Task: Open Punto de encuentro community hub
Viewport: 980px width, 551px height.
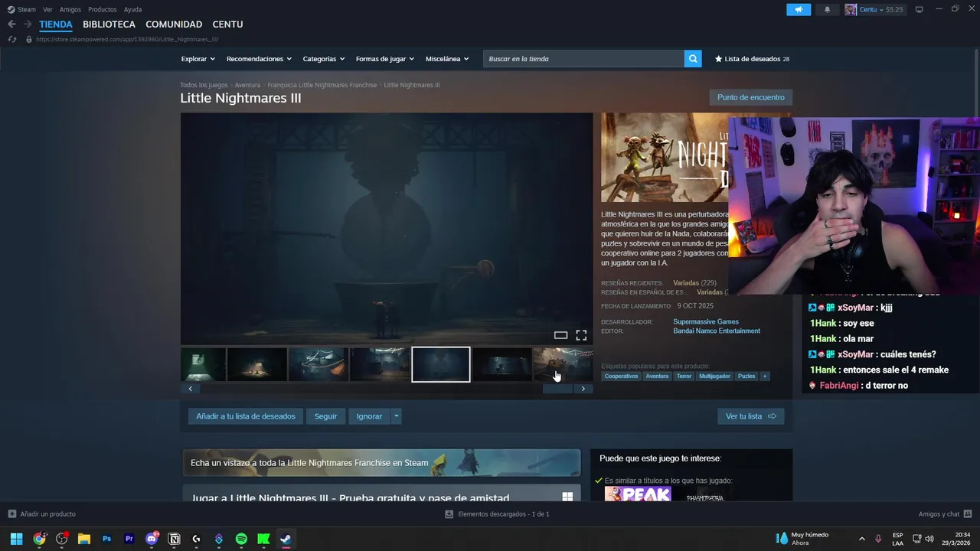Action: (x=751, y=97)
